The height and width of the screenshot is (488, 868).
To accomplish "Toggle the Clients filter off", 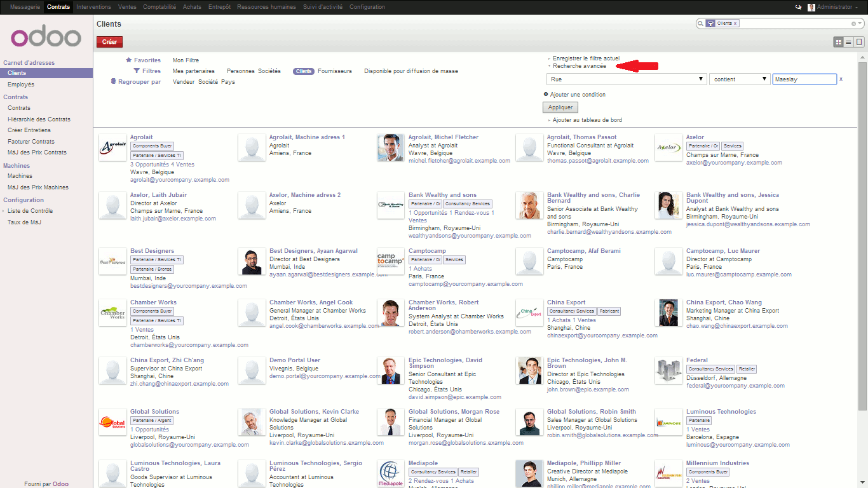I will pyautogui.click(x=304, y=71).
